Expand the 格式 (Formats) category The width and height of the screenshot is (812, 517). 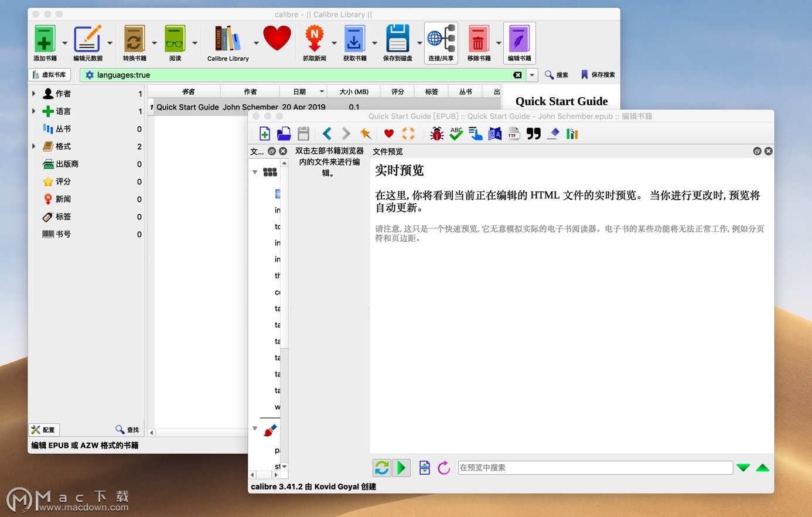(x=33, y=146)
